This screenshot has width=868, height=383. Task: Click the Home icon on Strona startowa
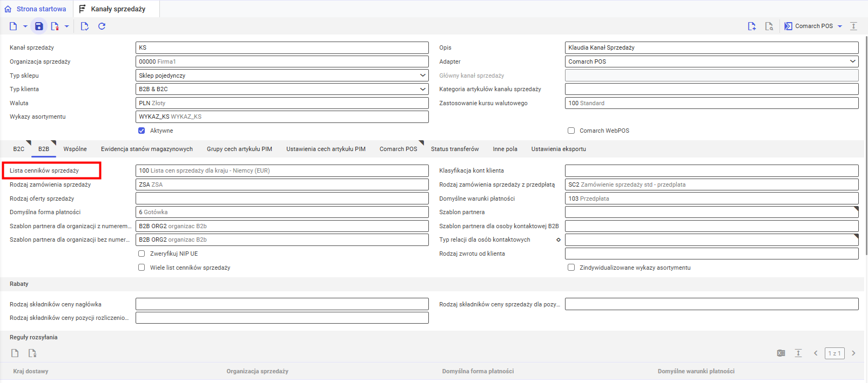(x=8, y=9)
